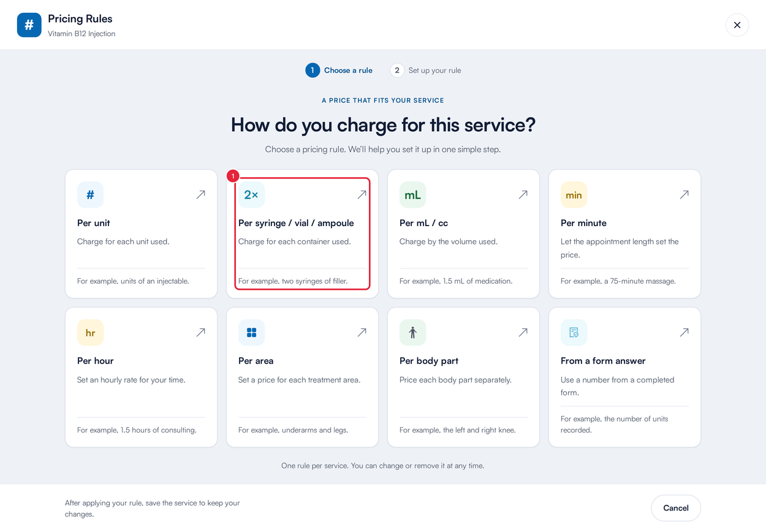Click 'Set an hourly rate for your time.'
The image size is (766, 532).
[x=131, y=380]
